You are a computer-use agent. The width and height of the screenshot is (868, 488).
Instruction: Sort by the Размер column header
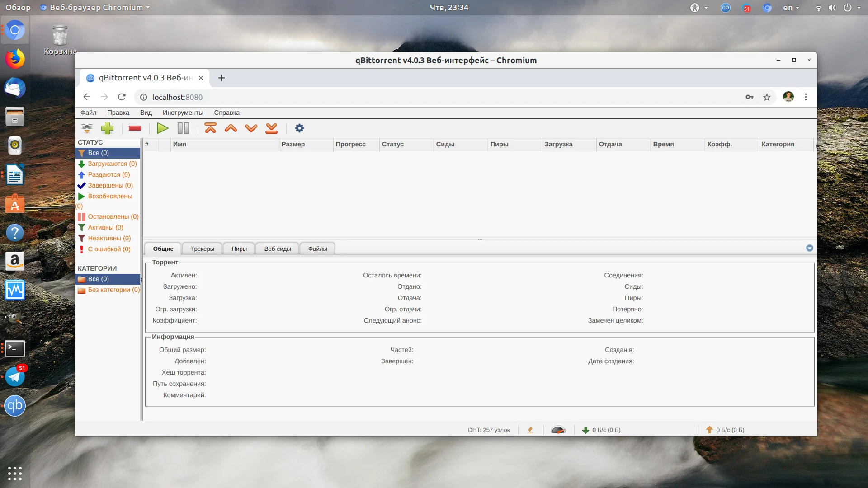tap(293, 144)
